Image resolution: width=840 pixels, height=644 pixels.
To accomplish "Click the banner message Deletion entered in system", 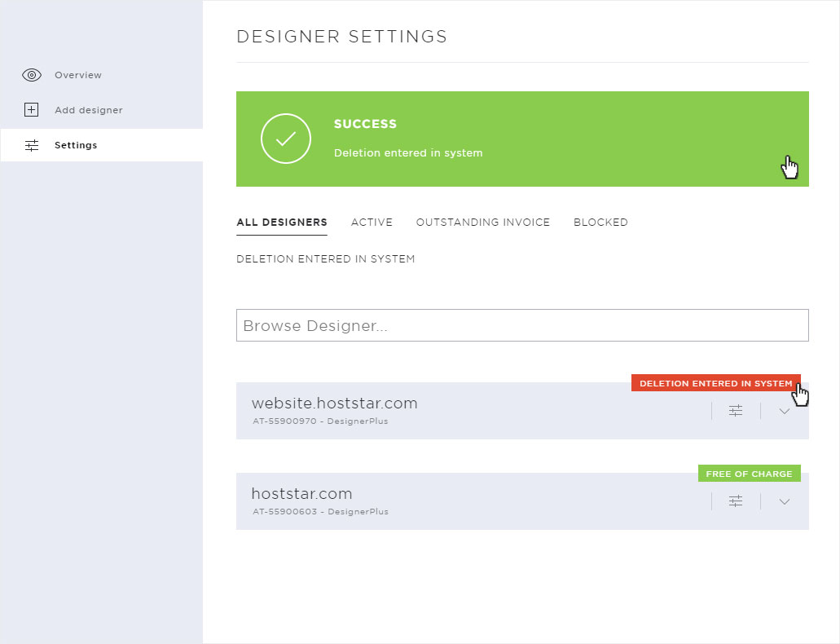I will 408,152.
